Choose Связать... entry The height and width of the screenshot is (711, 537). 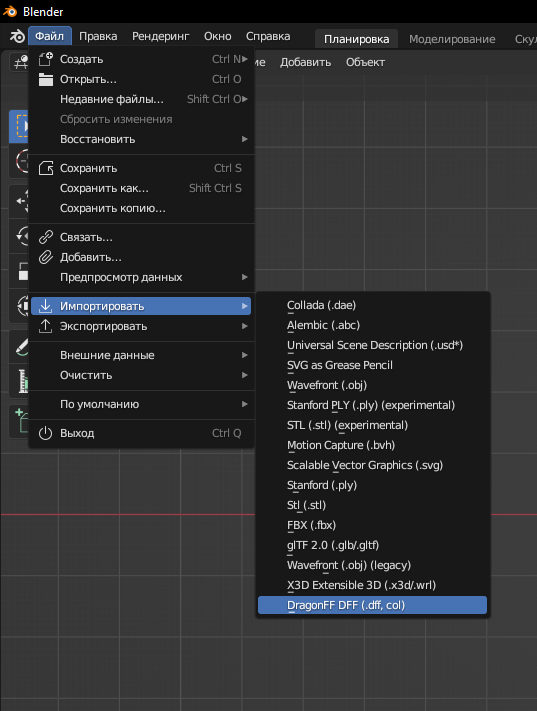coord(141,237)
